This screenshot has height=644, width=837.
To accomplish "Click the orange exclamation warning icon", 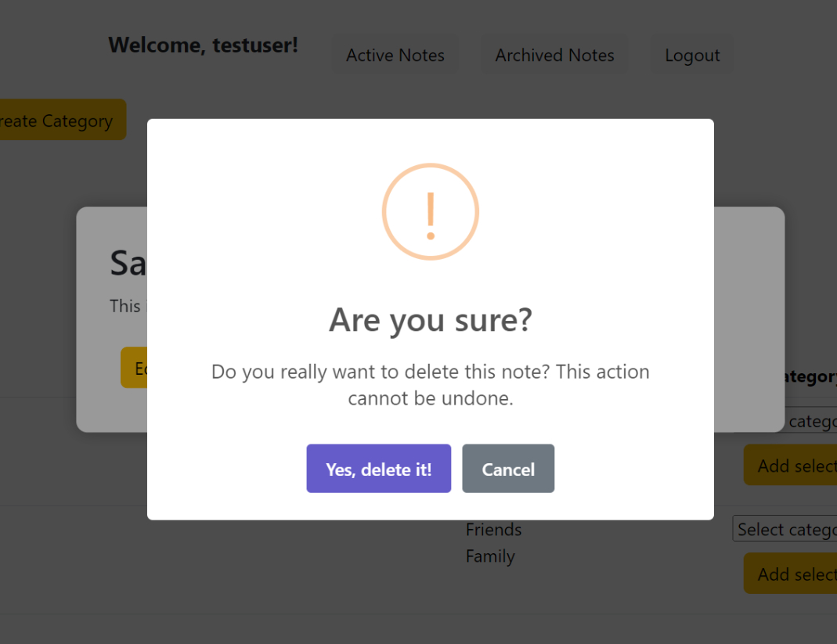I will coord(430,212).
